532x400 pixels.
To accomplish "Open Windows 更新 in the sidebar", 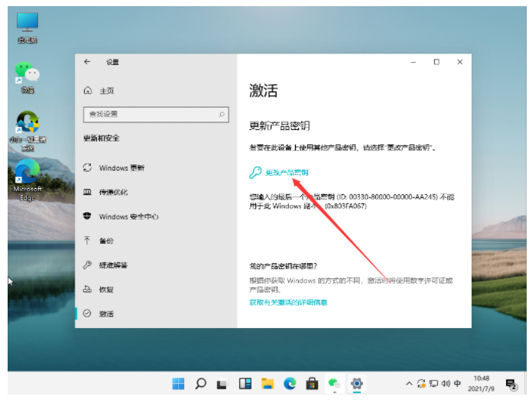I will tap(121, 167).
